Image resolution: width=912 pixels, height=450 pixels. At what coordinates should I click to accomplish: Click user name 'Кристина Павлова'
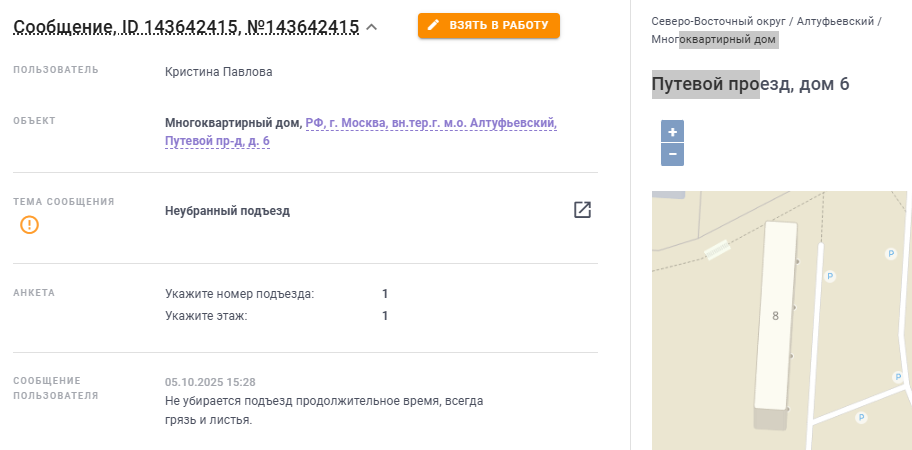[x=218, y=72]
